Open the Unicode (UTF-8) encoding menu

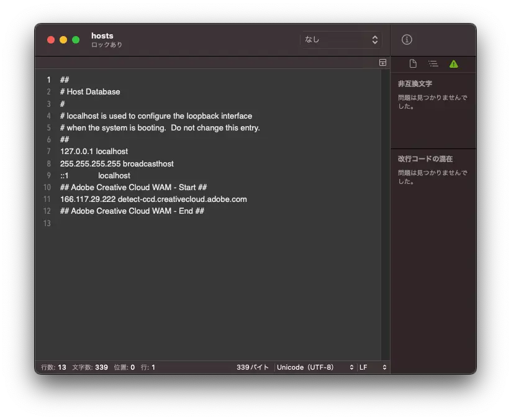(x=315, y=367)
